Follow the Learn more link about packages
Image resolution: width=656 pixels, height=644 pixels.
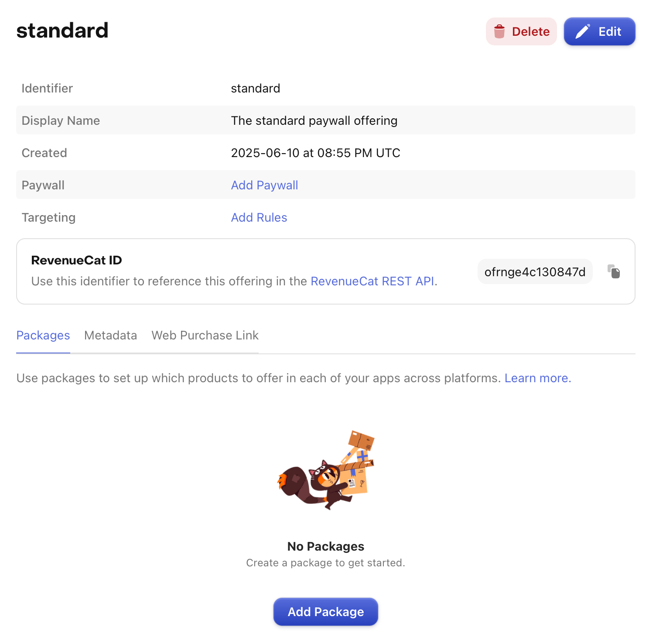tap(537, 378)
